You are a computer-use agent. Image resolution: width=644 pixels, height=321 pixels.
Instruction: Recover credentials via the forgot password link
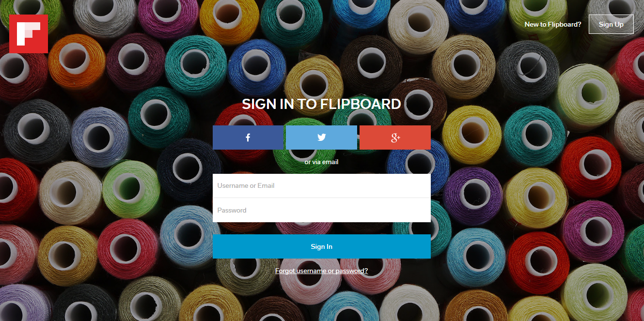322,271
